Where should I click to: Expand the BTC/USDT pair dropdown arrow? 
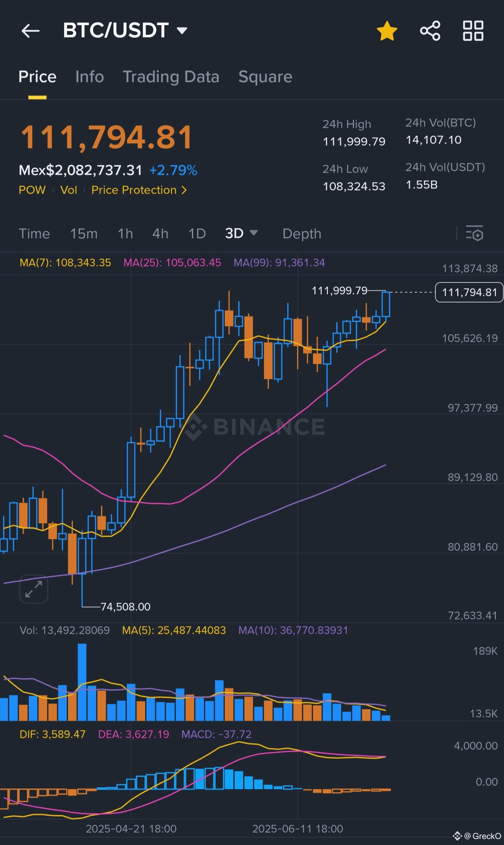(182, 31)
